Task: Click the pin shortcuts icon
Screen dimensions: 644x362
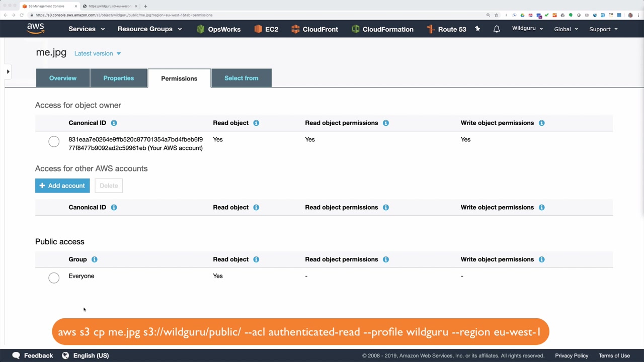Action: 477,29
